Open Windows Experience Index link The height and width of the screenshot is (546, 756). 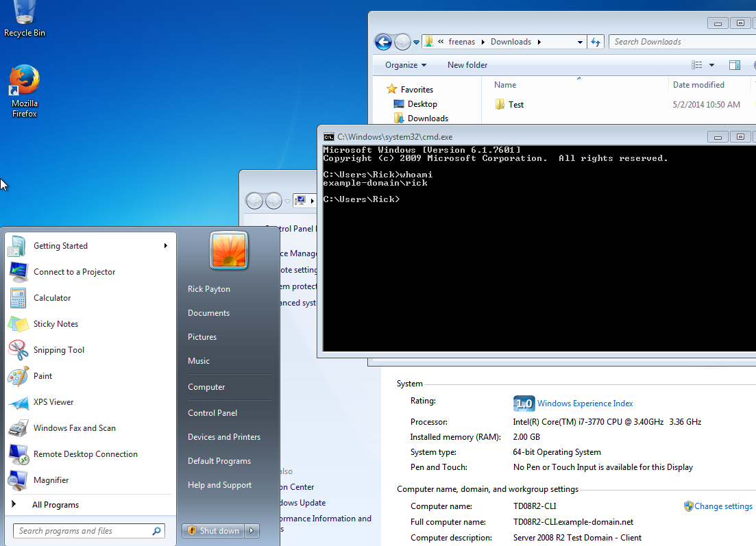[585, 404]
